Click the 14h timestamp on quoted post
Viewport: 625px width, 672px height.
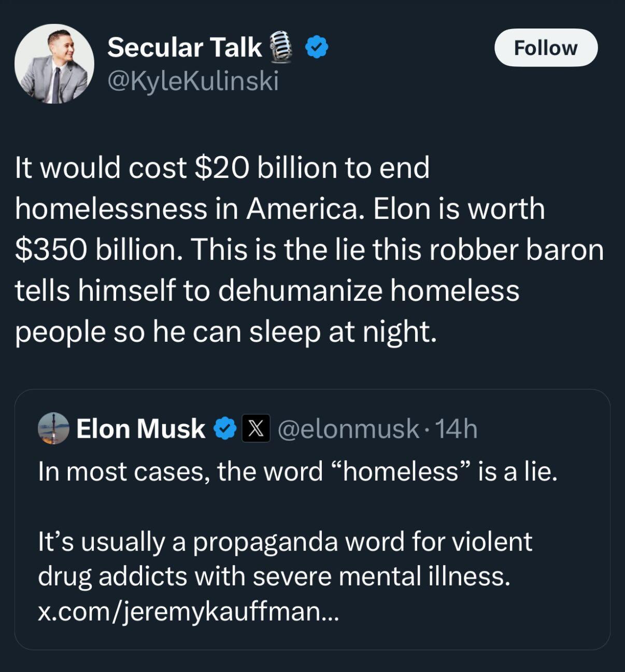coord(457,429)
